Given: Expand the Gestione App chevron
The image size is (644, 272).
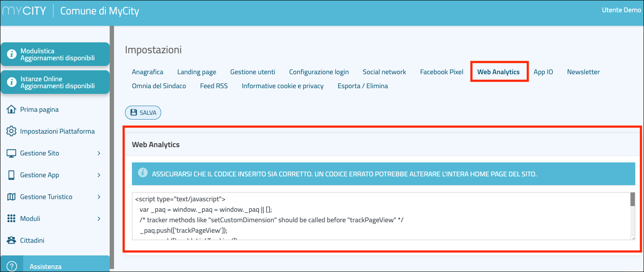Looking at the screenshot, I should tap(99, 175).
